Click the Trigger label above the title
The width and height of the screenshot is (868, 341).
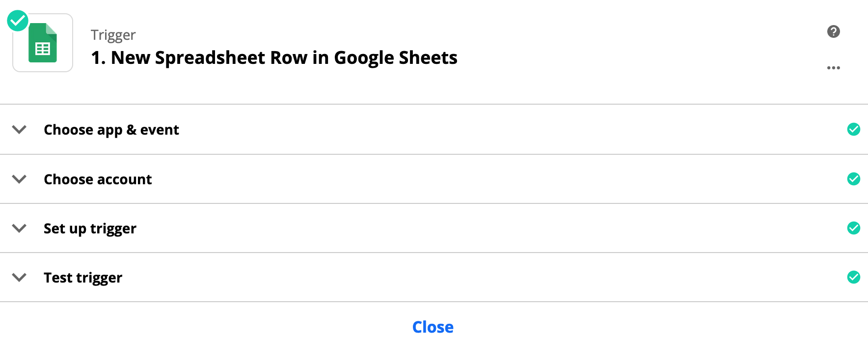tap(113, 35)
